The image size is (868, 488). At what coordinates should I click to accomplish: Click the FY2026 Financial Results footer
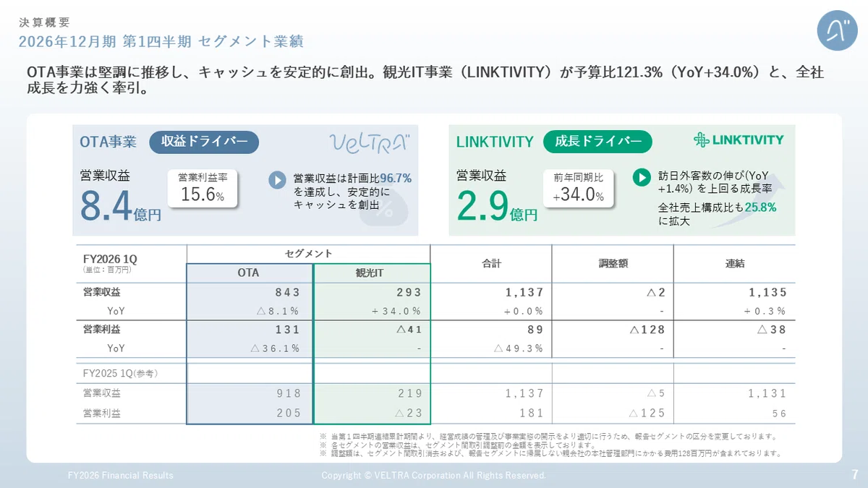[x=121, y=475]
